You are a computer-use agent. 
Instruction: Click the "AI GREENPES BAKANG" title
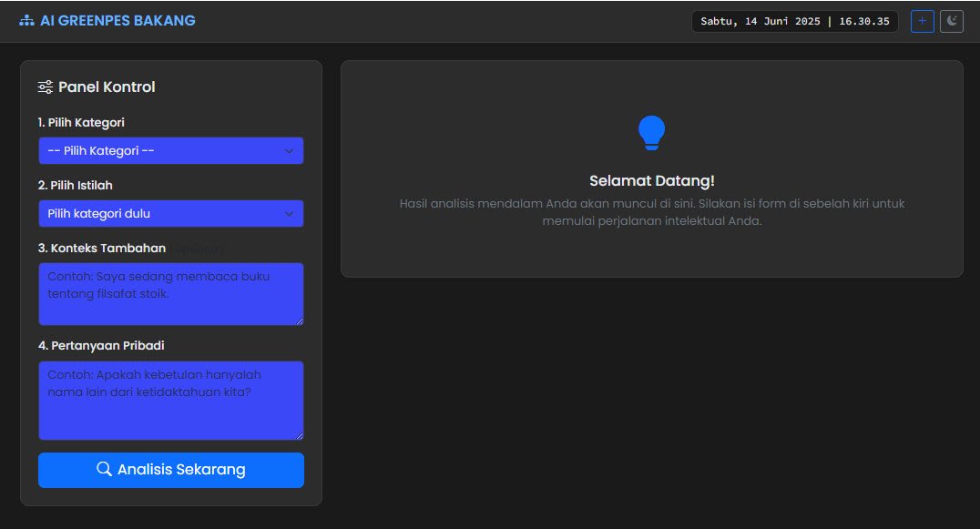point(117,21)
